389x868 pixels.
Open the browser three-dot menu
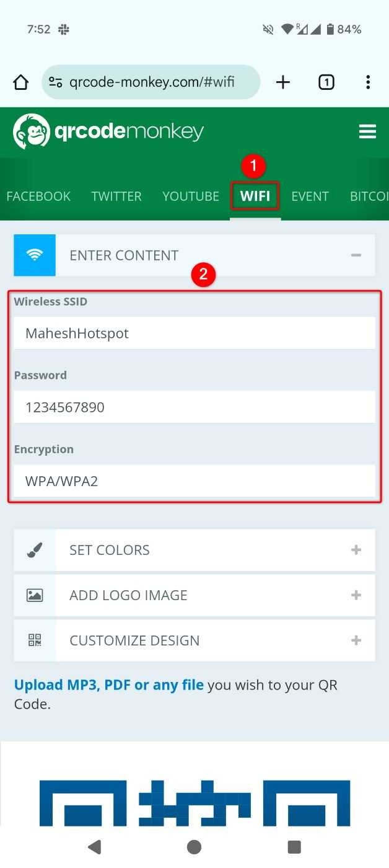[x=368, y=82]
